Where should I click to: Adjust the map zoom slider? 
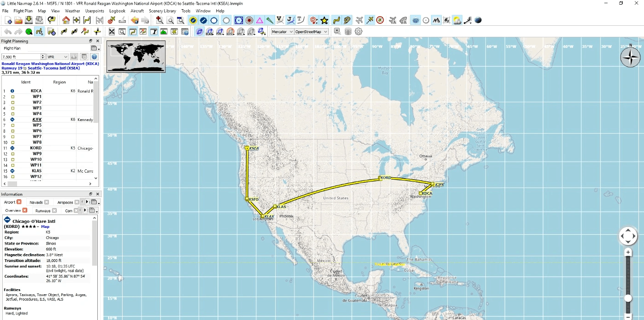(628, 298)
